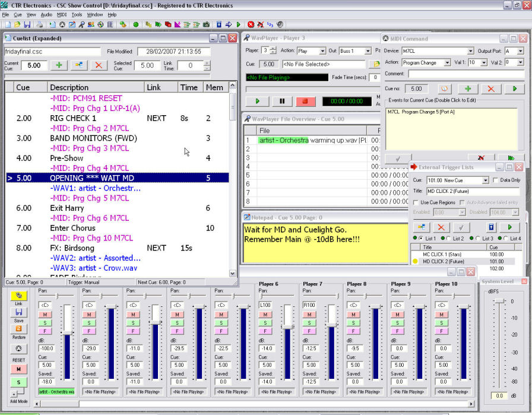
Task: Click the Save floppy disk icon in main toolbar
Action: (x=27, y=24)
